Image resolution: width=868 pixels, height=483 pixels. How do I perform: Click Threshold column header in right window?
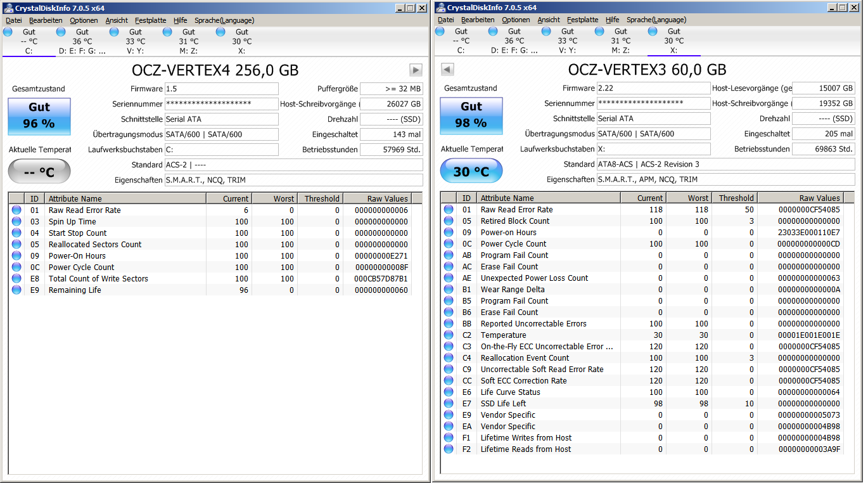(x=735, y=198)
